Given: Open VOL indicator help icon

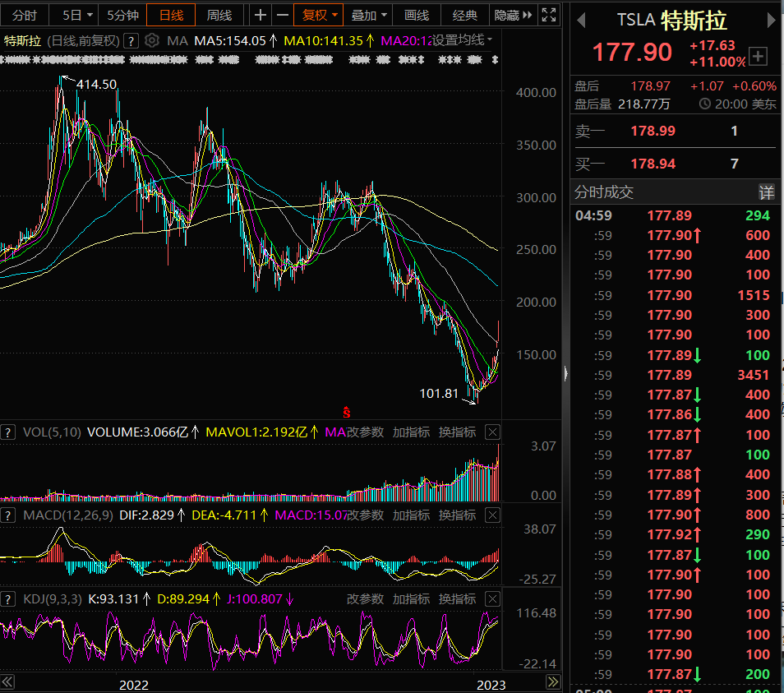Looking at the screenshot, I should point(7,432).
